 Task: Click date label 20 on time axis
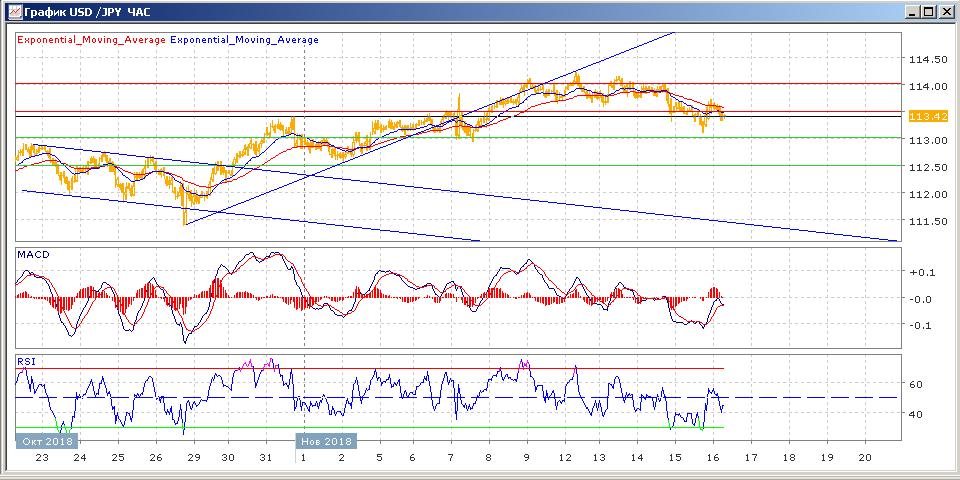(864, 458)
